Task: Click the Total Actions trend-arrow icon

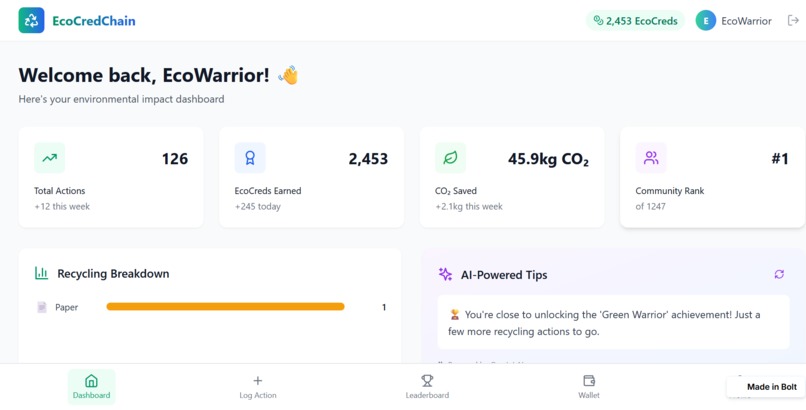Action: point(49,158)
